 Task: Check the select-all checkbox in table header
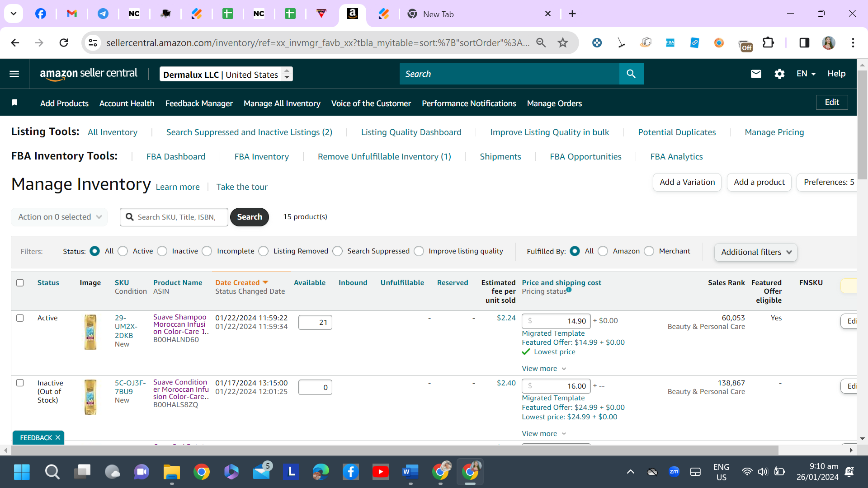[20, 282]
